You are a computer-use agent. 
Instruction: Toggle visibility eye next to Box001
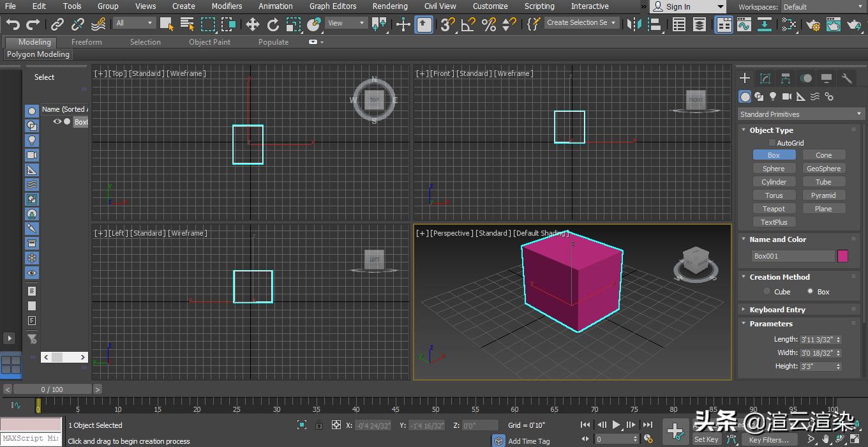(57, 121)
